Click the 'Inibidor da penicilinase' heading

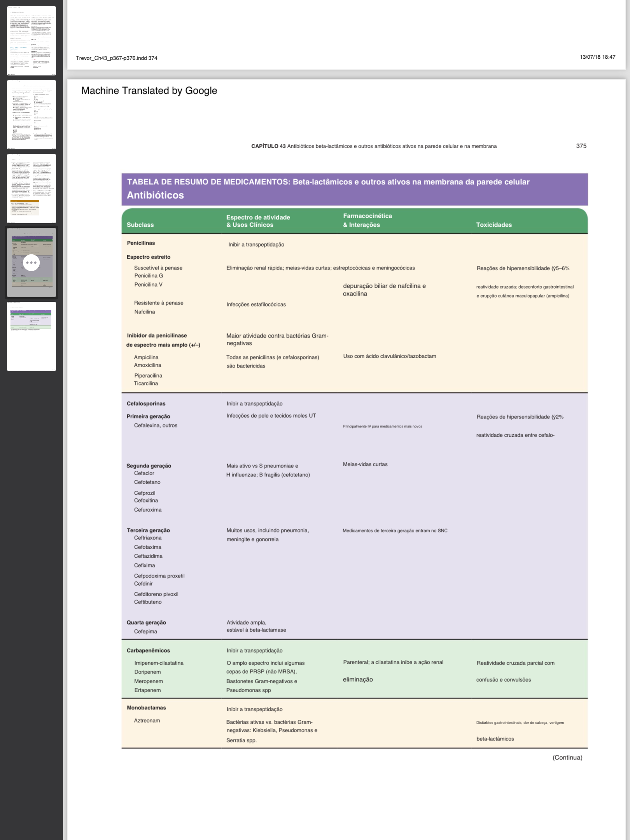tap(157, 336)
